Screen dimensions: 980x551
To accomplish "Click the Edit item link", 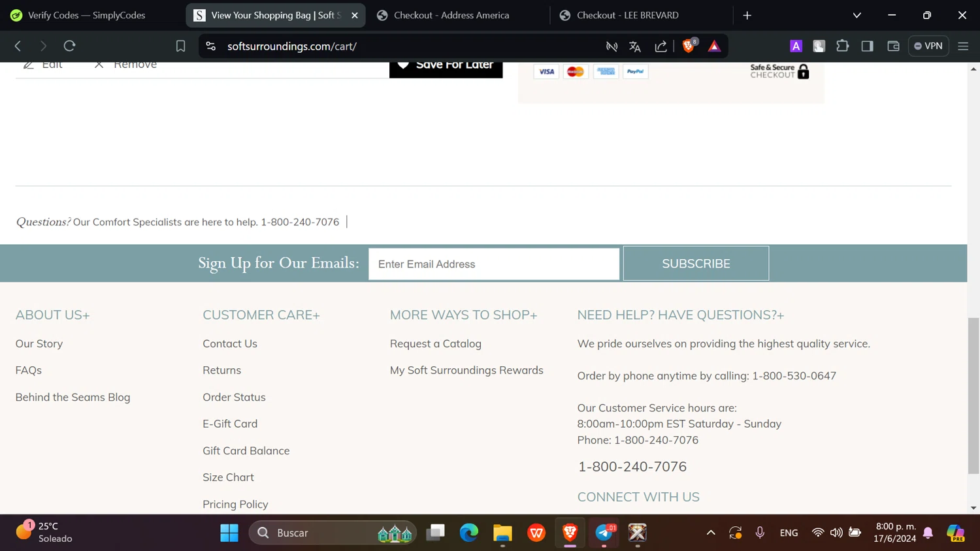I will [x=42, y=65].
